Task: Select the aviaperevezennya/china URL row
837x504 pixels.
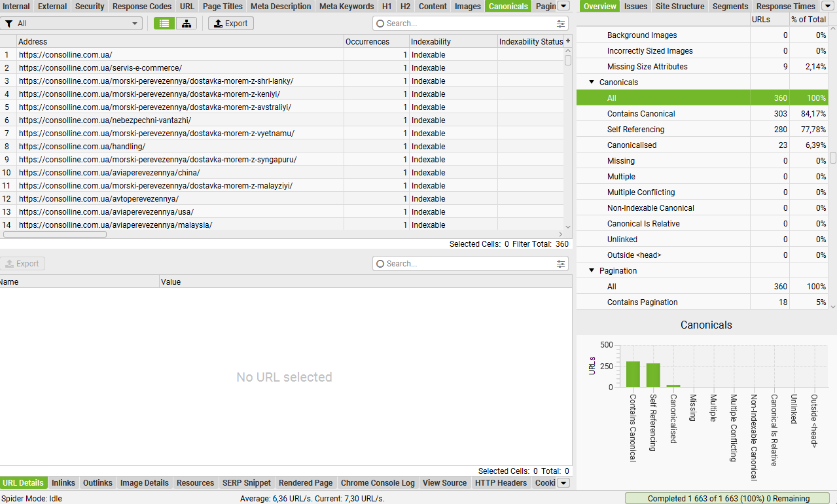Action: (281, 172)
